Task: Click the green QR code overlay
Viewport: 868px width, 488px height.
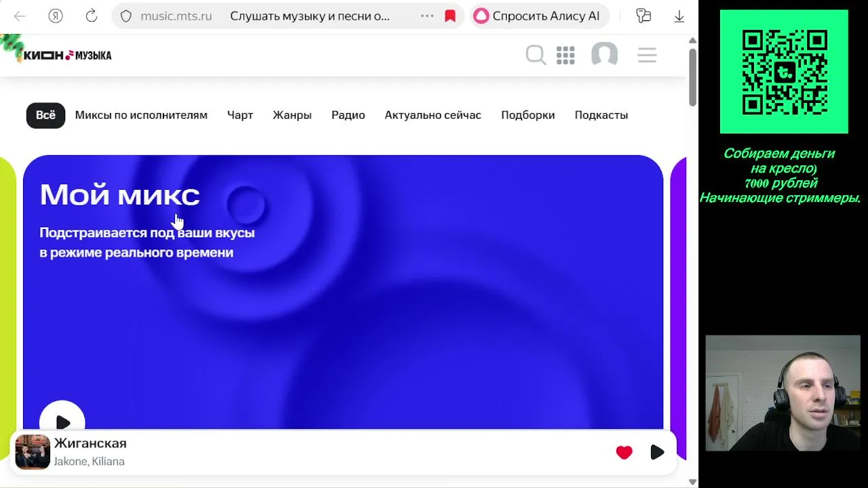Action: (784, 72)
